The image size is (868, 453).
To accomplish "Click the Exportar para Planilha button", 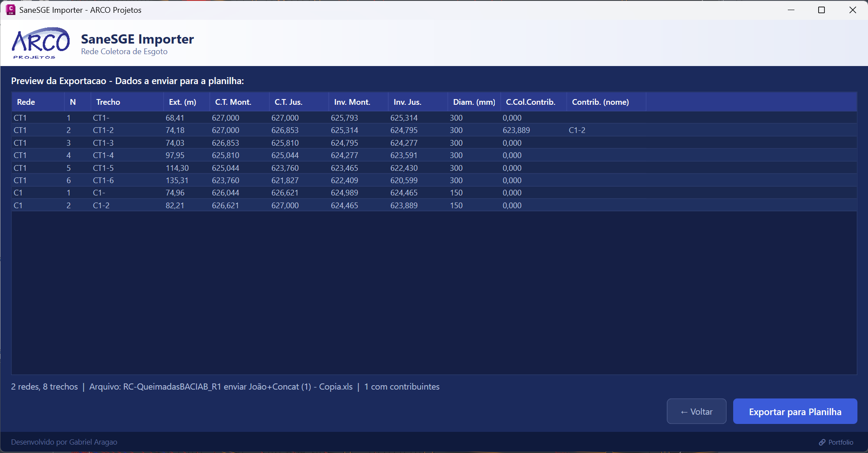I will coord(794,411).
